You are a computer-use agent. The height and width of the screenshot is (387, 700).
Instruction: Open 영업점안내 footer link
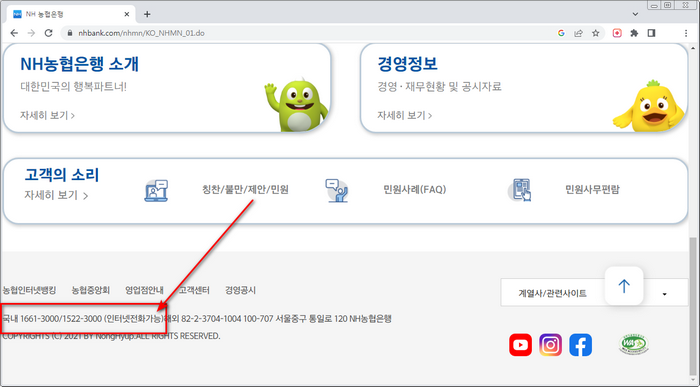[x=144, y=290]
